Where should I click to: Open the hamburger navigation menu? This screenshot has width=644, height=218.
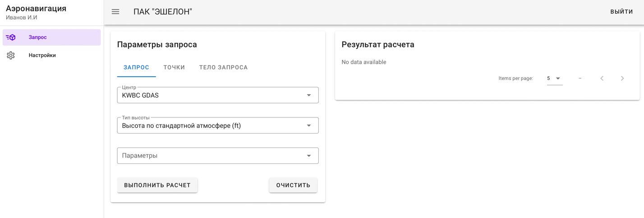coord(115,12)
